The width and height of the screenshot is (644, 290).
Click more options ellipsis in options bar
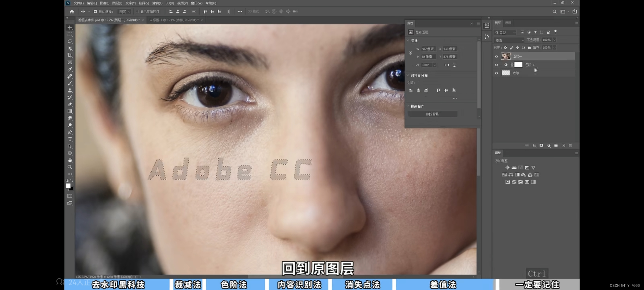pos(240,12)
